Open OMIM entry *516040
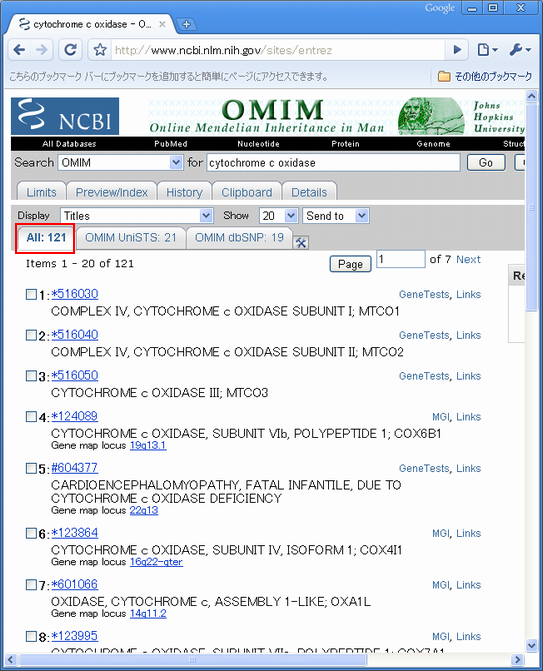 (x=74, y=335)
